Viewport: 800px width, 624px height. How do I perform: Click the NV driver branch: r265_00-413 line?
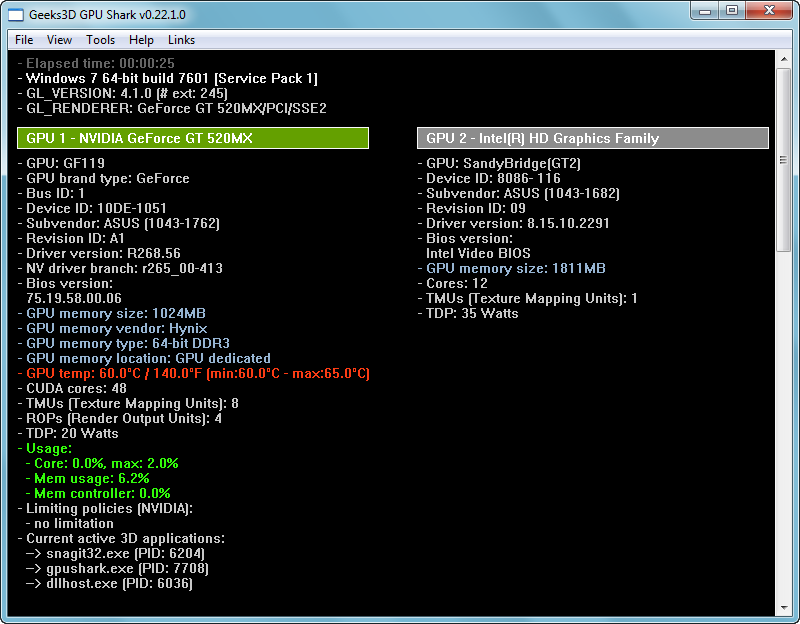[x=120, y=268]
